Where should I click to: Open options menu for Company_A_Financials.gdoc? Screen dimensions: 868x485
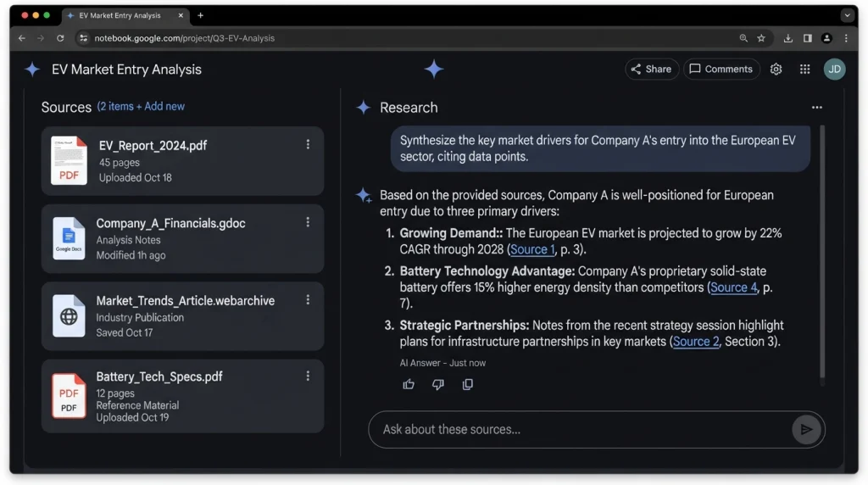(308, 222)
